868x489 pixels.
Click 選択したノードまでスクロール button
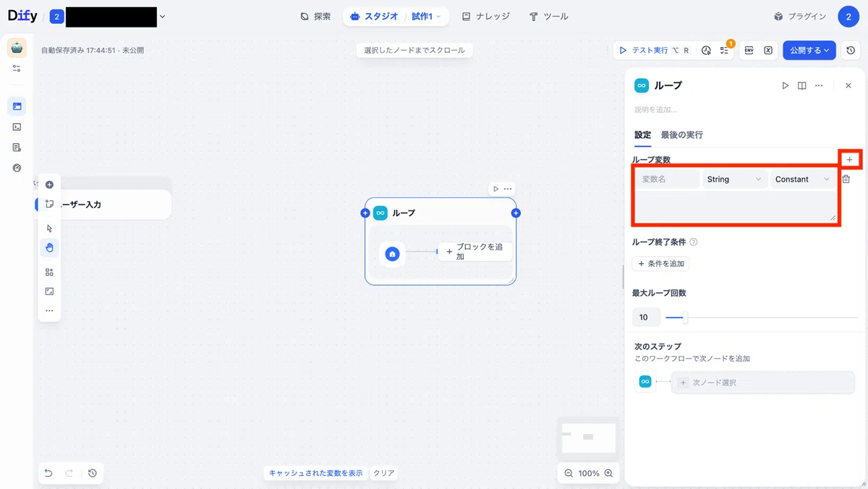coord(414,50)
